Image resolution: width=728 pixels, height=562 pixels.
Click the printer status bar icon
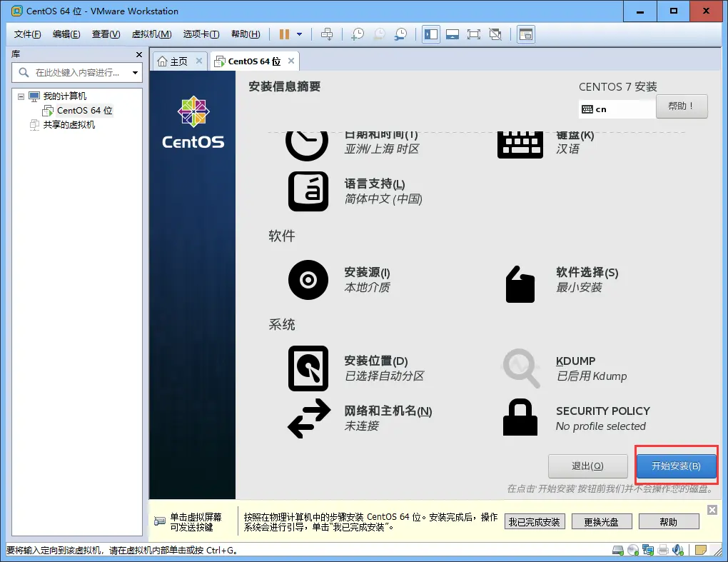[663, 551]
